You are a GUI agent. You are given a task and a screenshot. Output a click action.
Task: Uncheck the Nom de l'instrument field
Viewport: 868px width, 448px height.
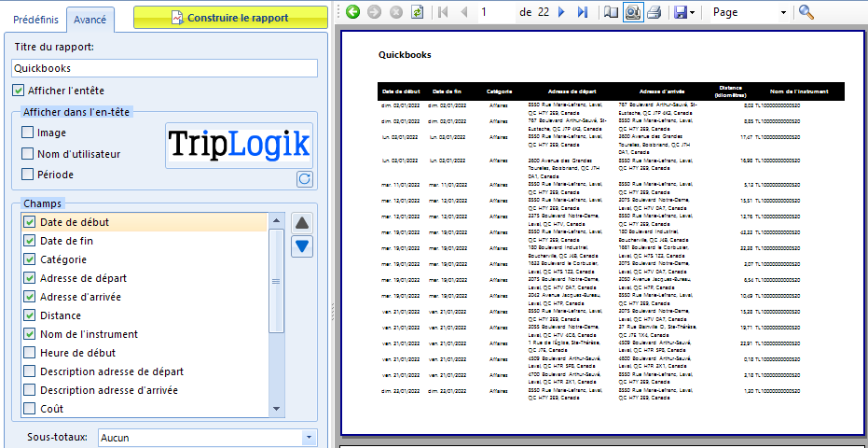29,334
